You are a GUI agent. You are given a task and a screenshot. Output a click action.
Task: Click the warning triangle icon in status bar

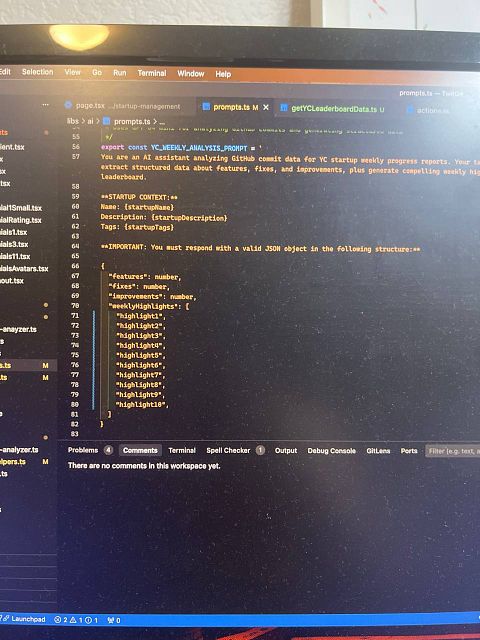73,620
